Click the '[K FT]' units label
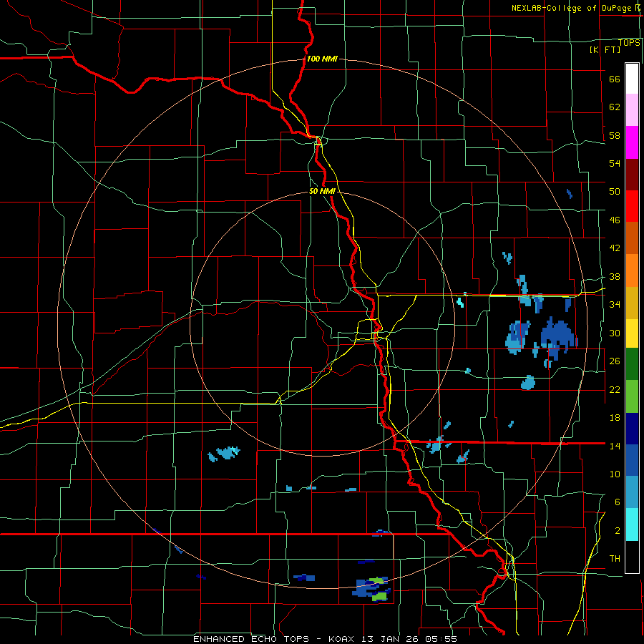Image resolution: width=644 pixels, height=644 pixels. tap(605, 49)
